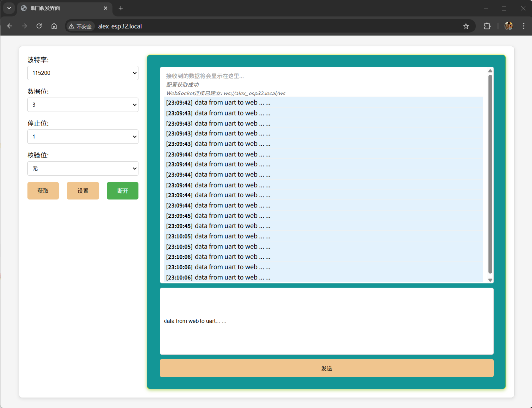Open the baud rate 115200 dropdown
The width and height of the screenshot is (532, 408).
click(83, 73)
